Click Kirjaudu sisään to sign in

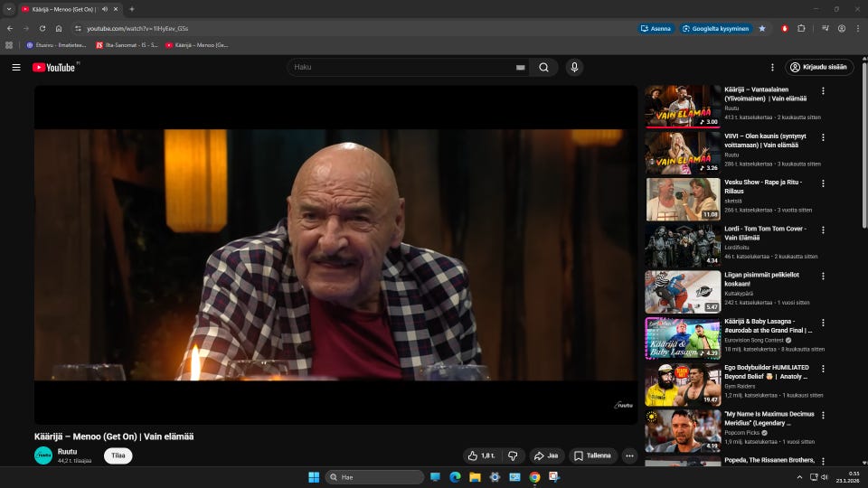pyautogui.click(x=819, y=67)
